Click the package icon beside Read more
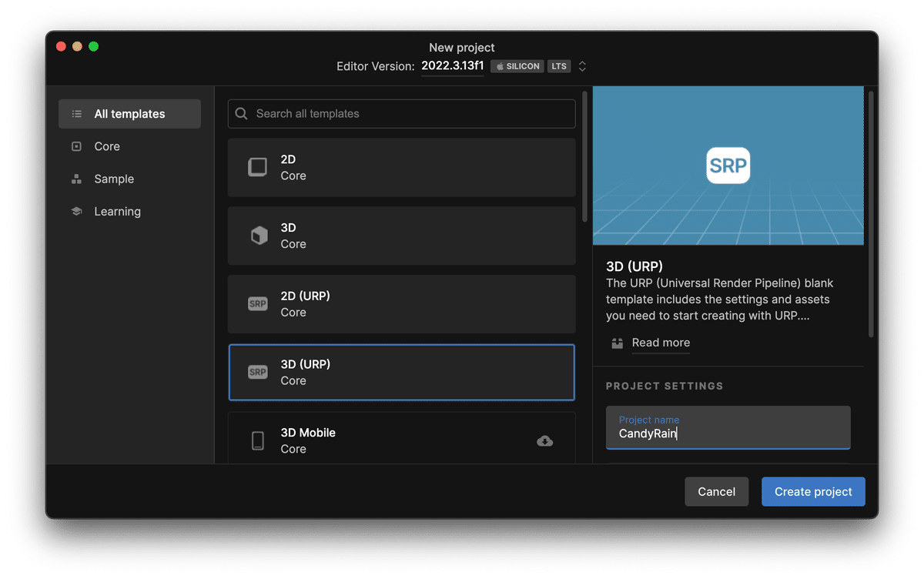 coord(617,343)
